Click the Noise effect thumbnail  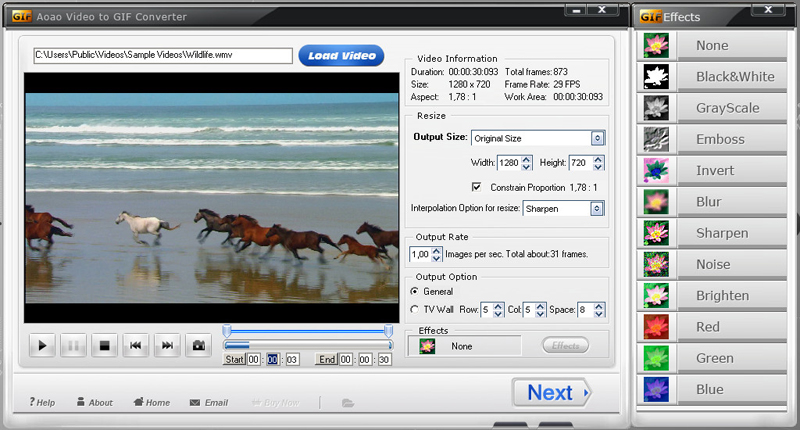[656, 264]
